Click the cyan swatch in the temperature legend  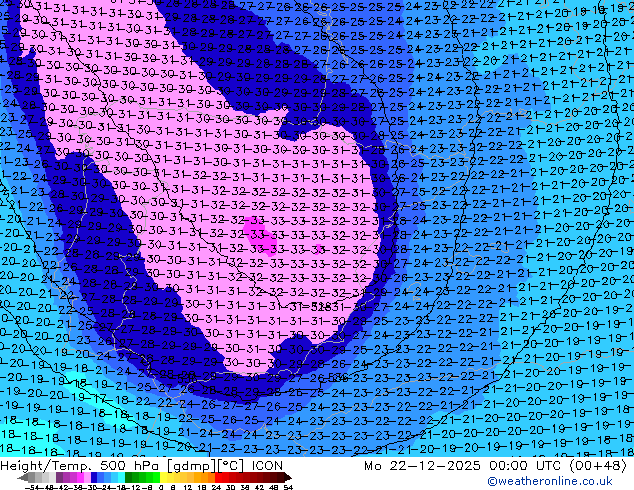(x=121, y=478)
